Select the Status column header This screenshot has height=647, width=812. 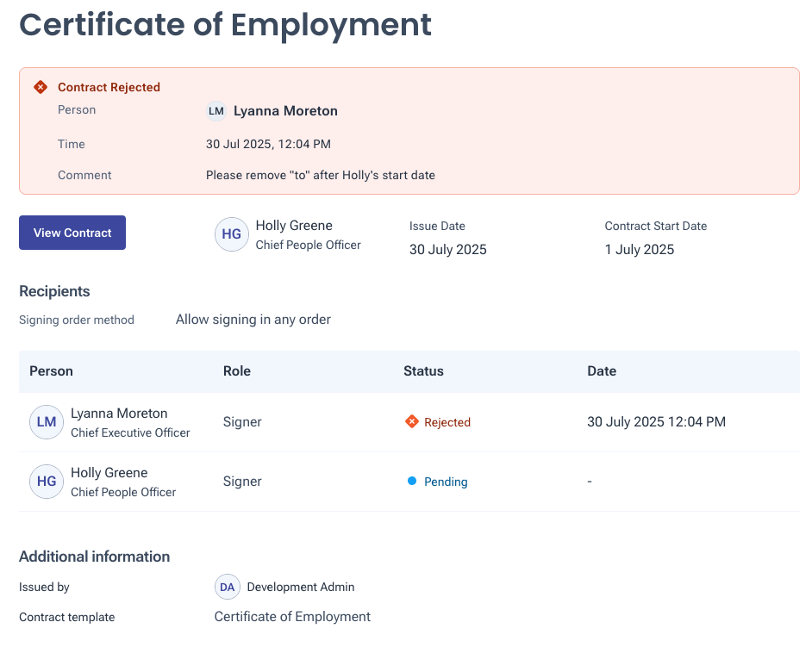(x=423, y=371)
